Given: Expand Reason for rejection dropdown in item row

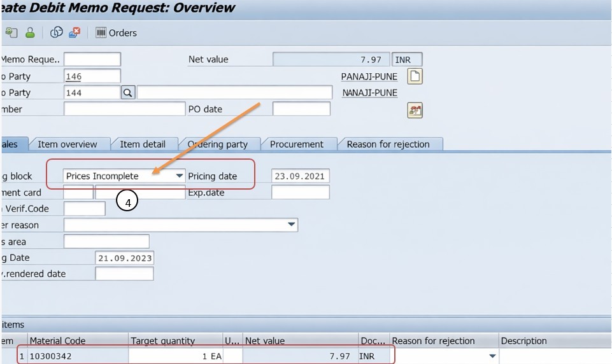Looking at the screenshot, I should point(492,356).
